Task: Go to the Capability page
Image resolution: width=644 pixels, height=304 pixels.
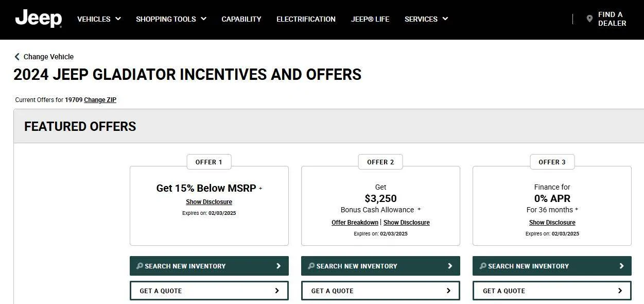Action: pos(241,19)
